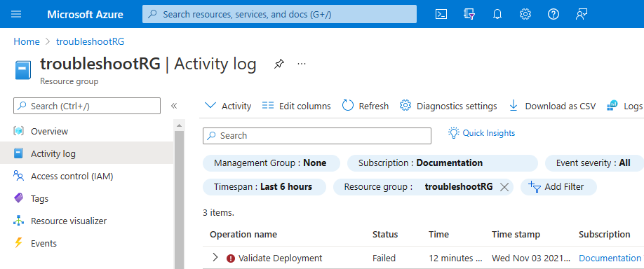
Task: Open Tags in the sidebar
Action: pos(87,198)
